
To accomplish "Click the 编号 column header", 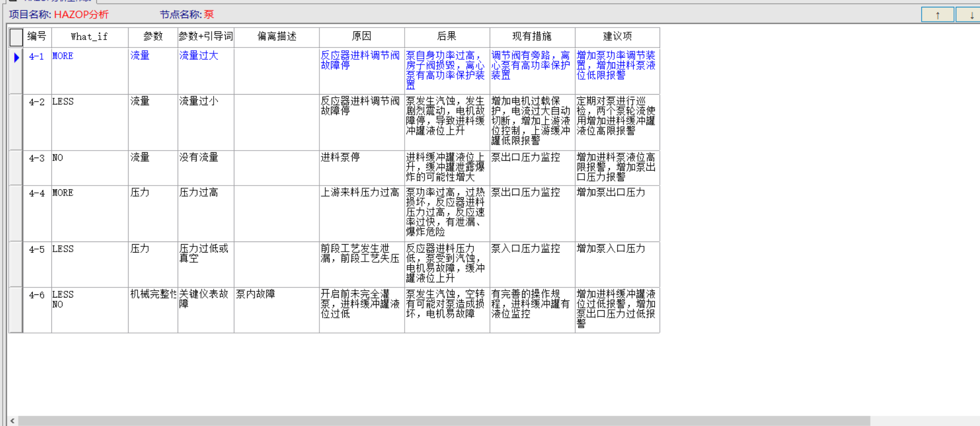I will coord(37,37).
